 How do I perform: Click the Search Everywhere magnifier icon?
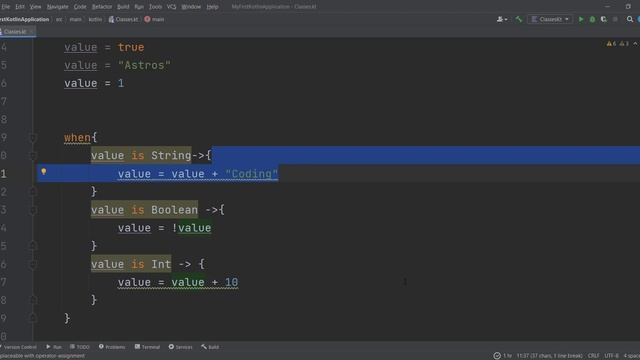pyautogui.click(x=630, y=19)
